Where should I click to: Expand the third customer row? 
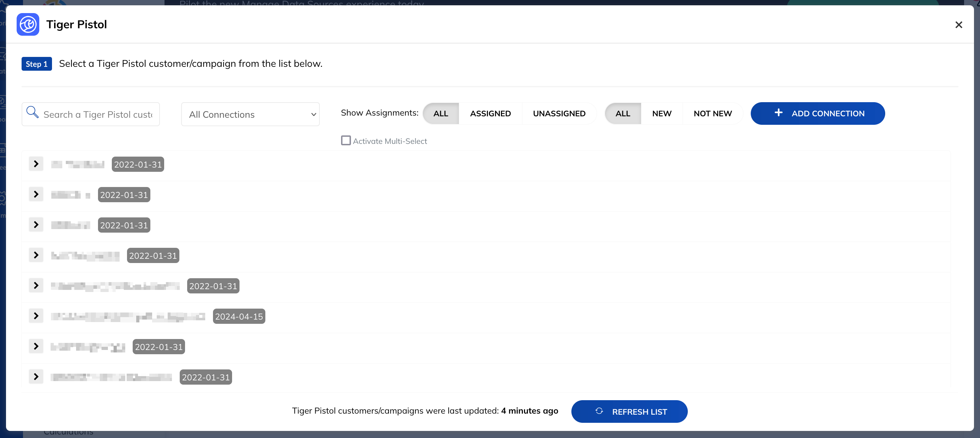point(36,225)
